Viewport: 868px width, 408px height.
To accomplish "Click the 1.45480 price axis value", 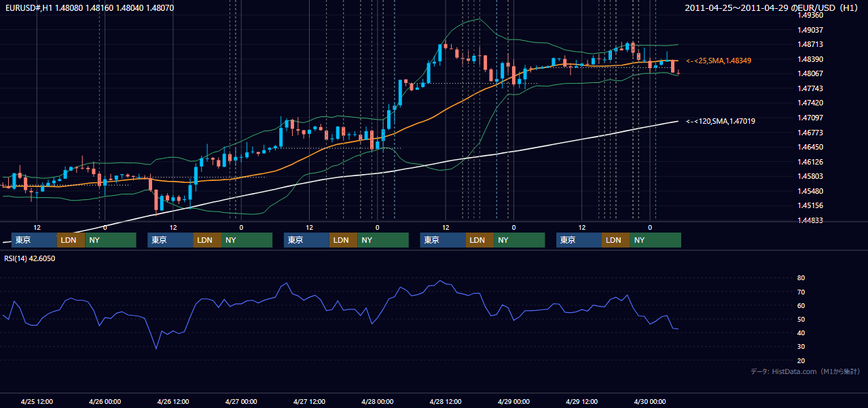I will point(810,191).
